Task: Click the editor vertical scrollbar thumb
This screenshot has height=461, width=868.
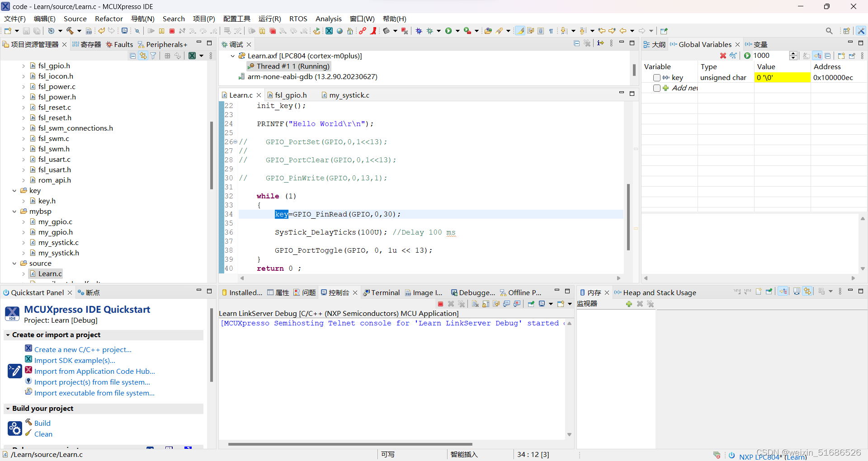Action: click(x=628, y=217)
